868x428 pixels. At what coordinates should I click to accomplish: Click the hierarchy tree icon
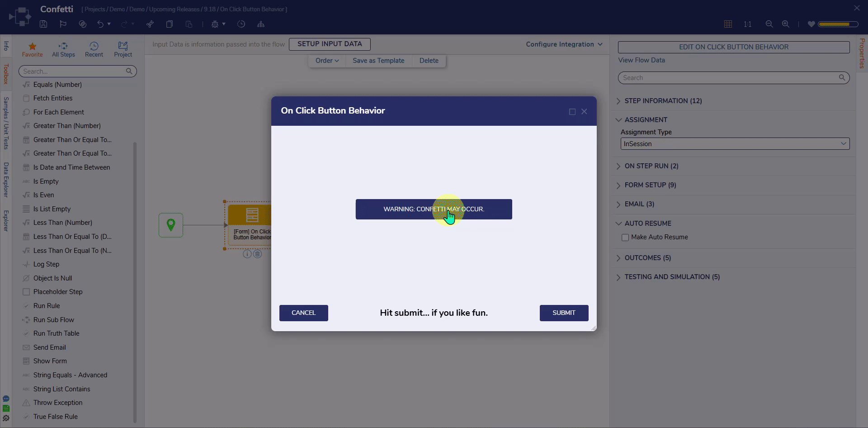261,24
